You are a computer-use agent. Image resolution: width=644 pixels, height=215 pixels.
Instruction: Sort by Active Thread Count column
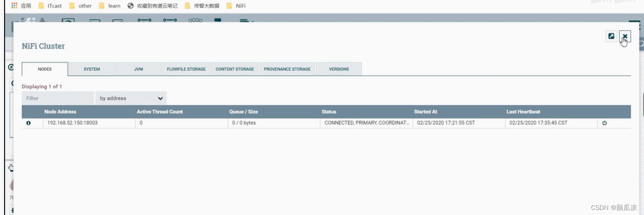click(x=160, y=111)
